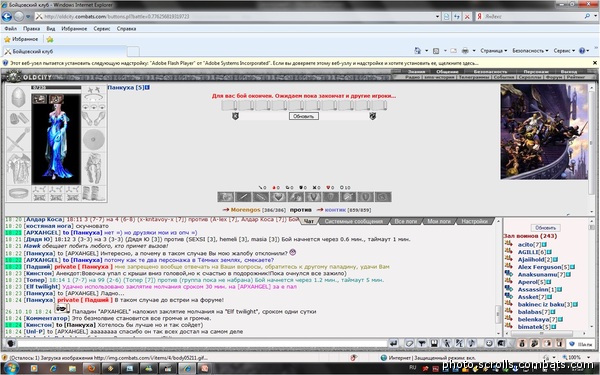This screenshot has width=600, height=375.
Task: Click the Обновить button under battle message
Action: (x=303, y=116)
